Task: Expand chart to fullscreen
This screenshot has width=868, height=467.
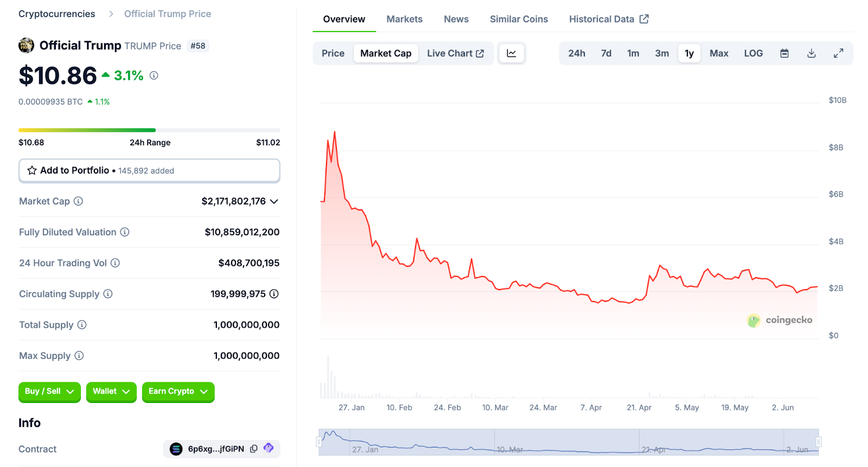Action: click(839, 53)
